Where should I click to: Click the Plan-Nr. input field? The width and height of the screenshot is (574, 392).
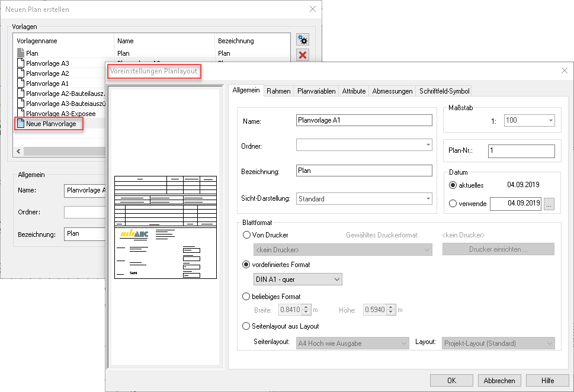pos(521,151)
